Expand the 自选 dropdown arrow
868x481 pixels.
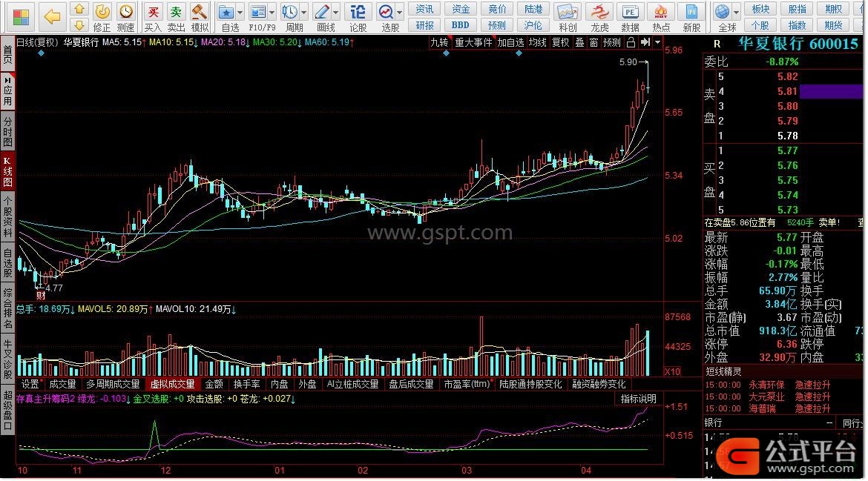240,12
